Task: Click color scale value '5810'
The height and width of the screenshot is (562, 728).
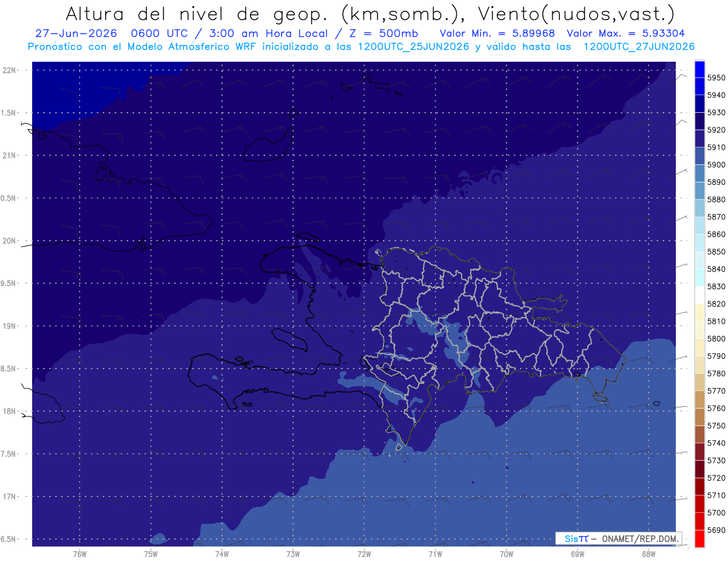Action: 716,321
